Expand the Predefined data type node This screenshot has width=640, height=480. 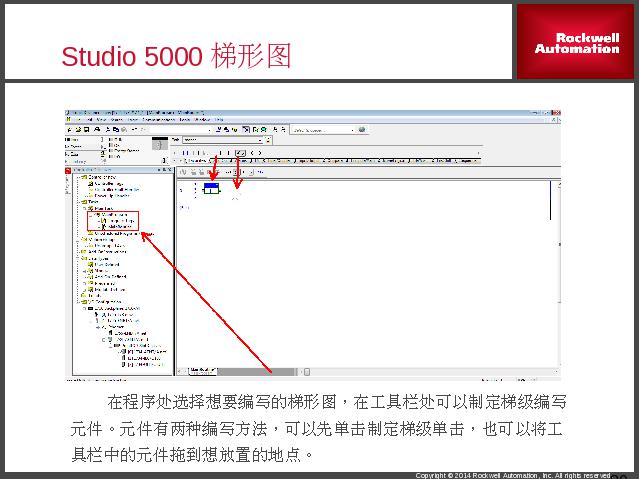coord(85,283)
